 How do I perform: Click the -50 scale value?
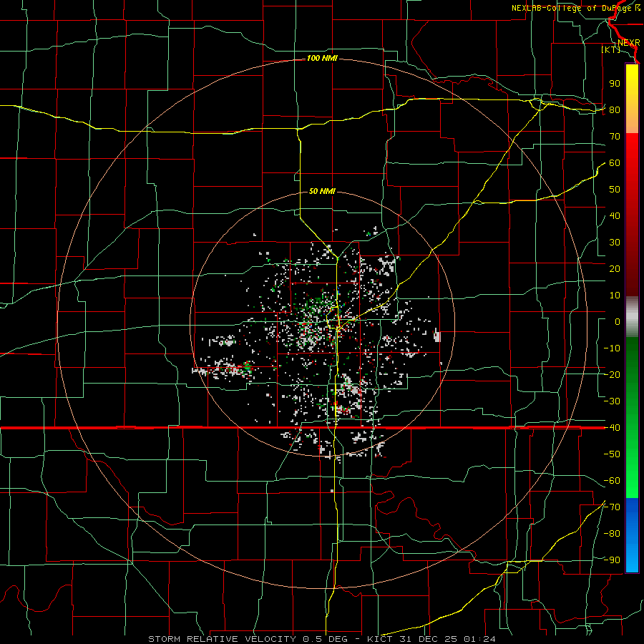click(612, 454)
